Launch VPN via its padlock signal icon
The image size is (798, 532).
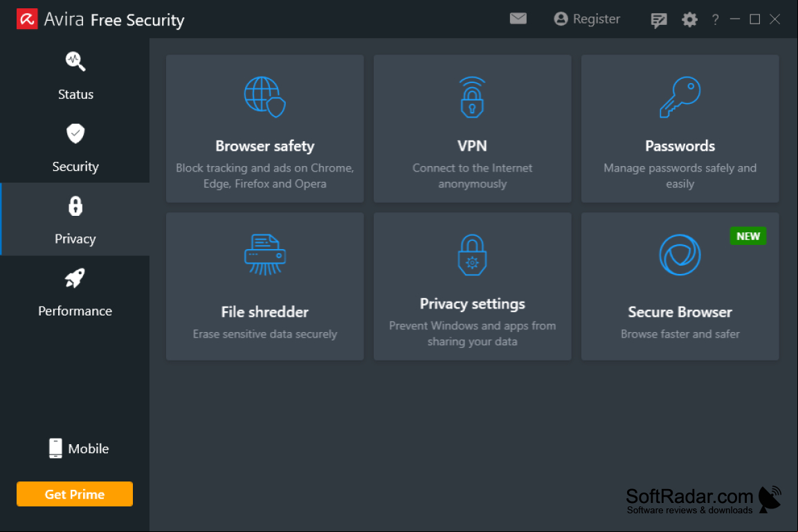[472, 97]
